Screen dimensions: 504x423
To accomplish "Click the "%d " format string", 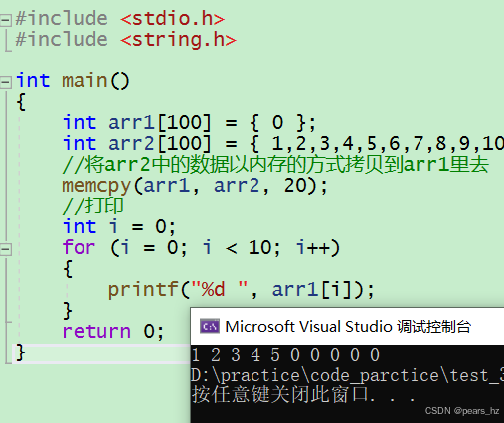I will click(220, 289).
